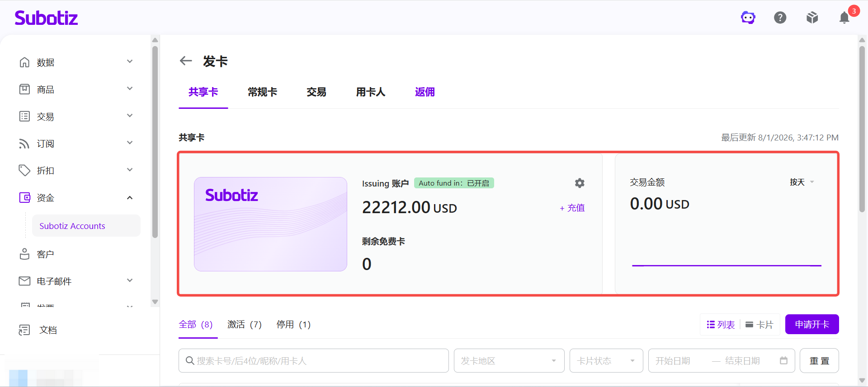
Task: Expand the 交易 sidebar menu chevron
Action: click(130, 116)
